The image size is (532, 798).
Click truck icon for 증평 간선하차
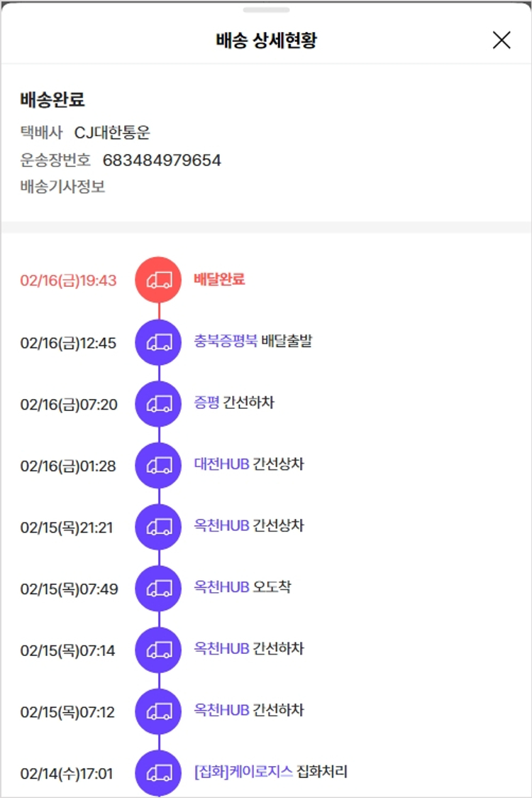click(159, 404)
